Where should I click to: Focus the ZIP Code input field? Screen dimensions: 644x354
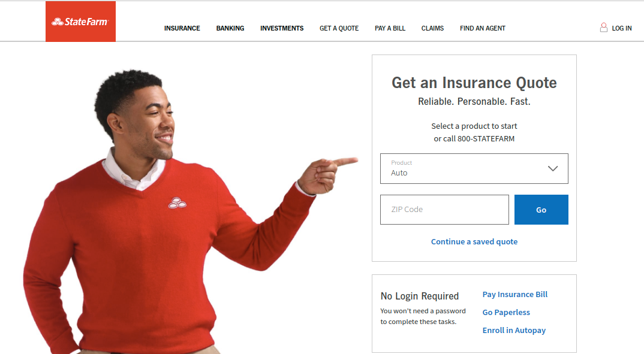tap(444, 210)
